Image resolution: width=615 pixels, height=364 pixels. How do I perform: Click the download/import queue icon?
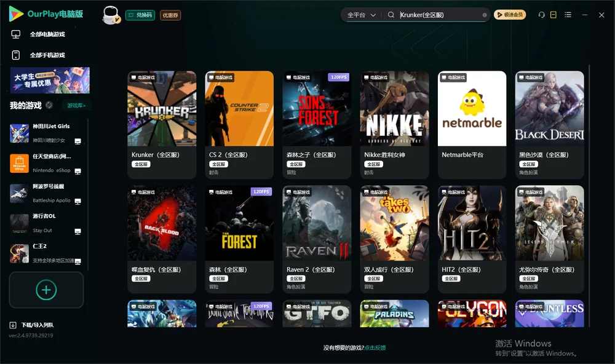point(13,325)
